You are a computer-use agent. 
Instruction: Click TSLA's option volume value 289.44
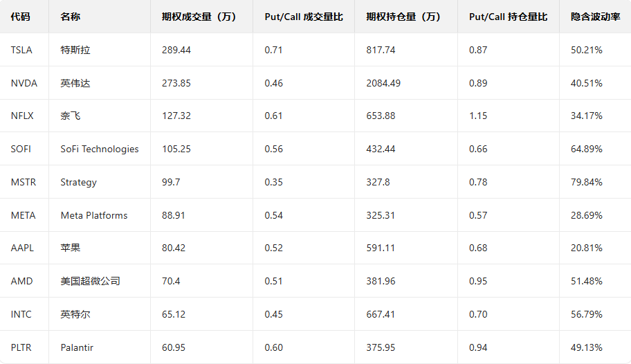pyautogui.click(x=176, y=50)
